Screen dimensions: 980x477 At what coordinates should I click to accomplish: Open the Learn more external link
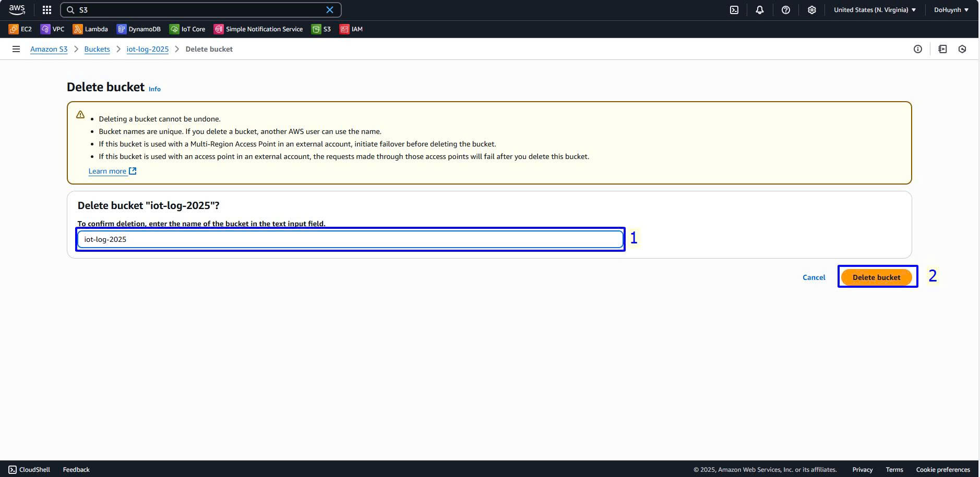112,171
